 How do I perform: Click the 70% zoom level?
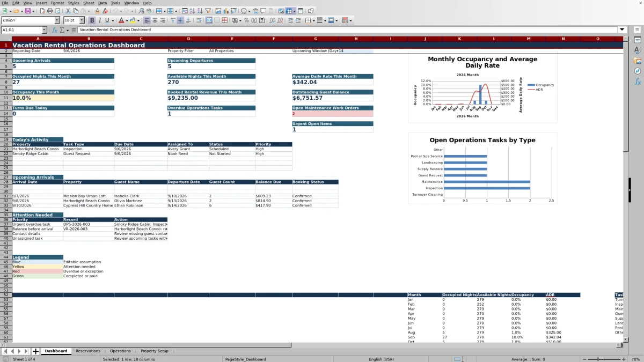tap(636, 359)
